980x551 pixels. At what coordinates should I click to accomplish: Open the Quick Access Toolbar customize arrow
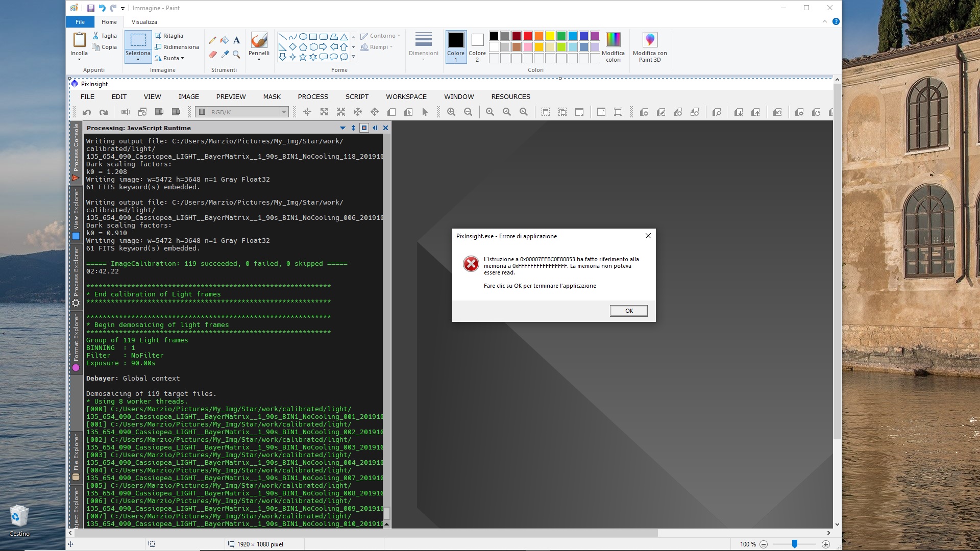click(x=122, y=8)
